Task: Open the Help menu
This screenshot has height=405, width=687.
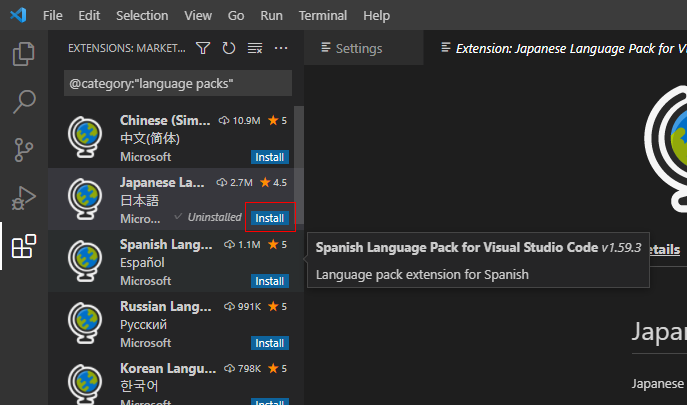Action: pyautogui.click(x=376, y=15)
